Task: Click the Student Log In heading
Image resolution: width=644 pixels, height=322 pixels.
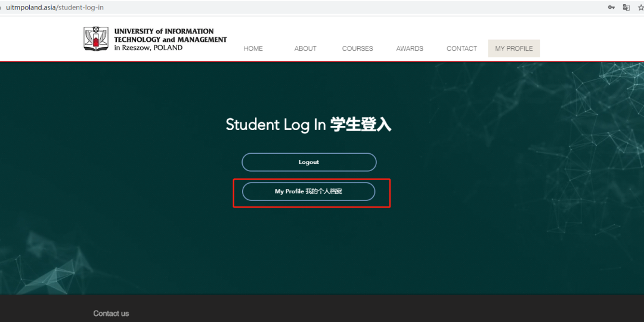Action: coord(308,125)
